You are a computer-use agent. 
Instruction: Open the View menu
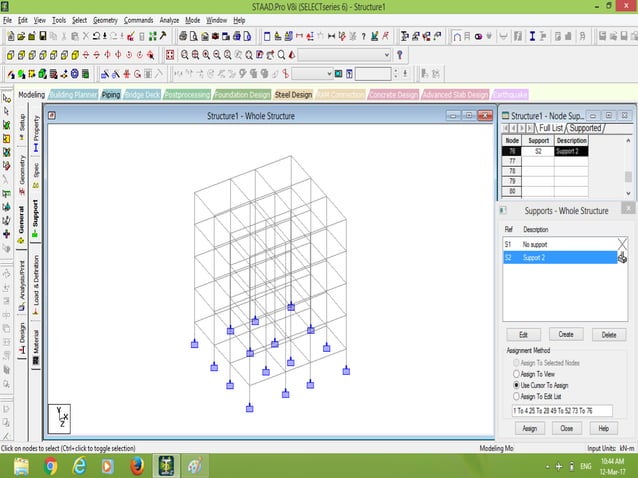click(38, 20)
